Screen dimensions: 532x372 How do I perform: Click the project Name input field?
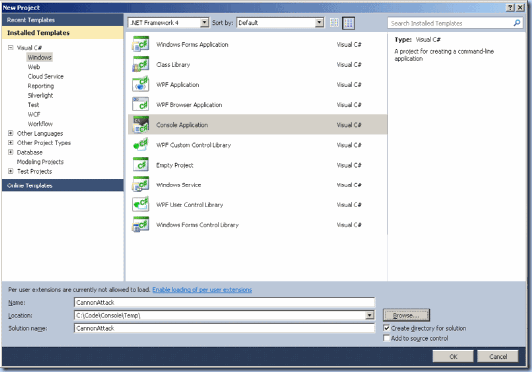click(x=224, y=302)
